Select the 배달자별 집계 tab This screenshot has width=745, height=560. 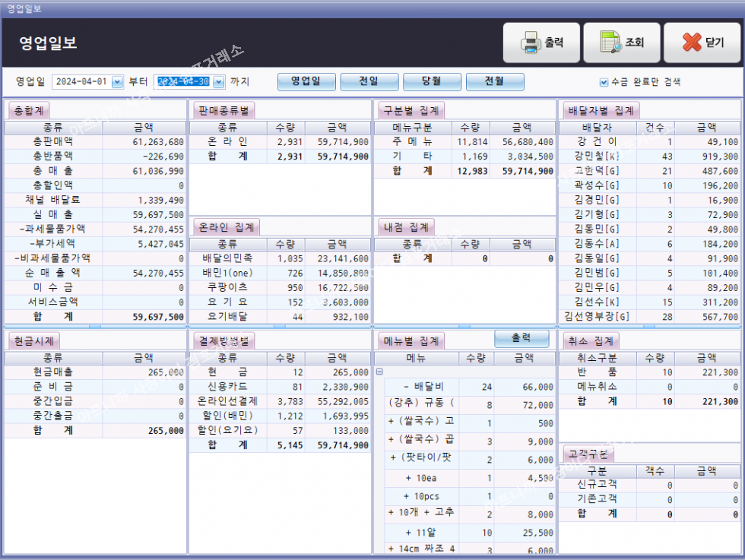tap(601, 111)
